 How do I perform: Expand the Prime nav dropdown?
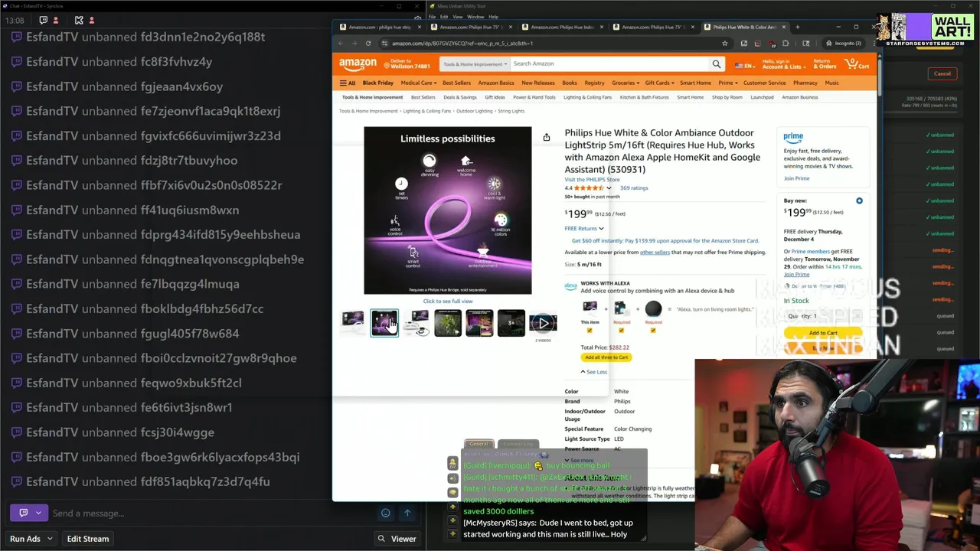[x=727, y=83]
